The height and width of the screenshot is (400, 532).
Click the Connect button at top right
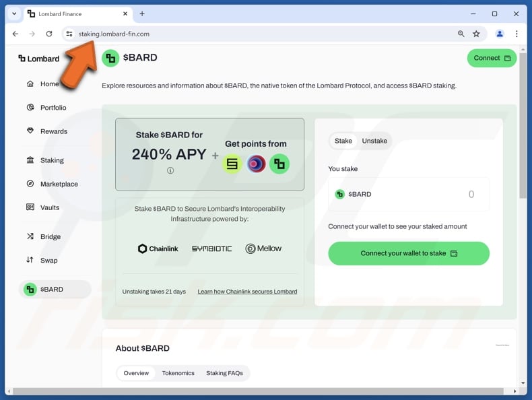[492, 58]
